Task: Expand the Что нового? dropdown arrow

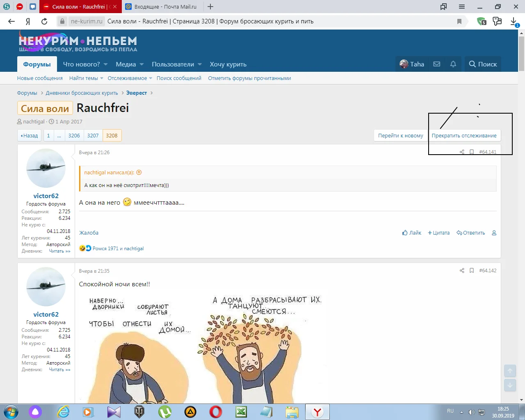Action: (105, 64)
